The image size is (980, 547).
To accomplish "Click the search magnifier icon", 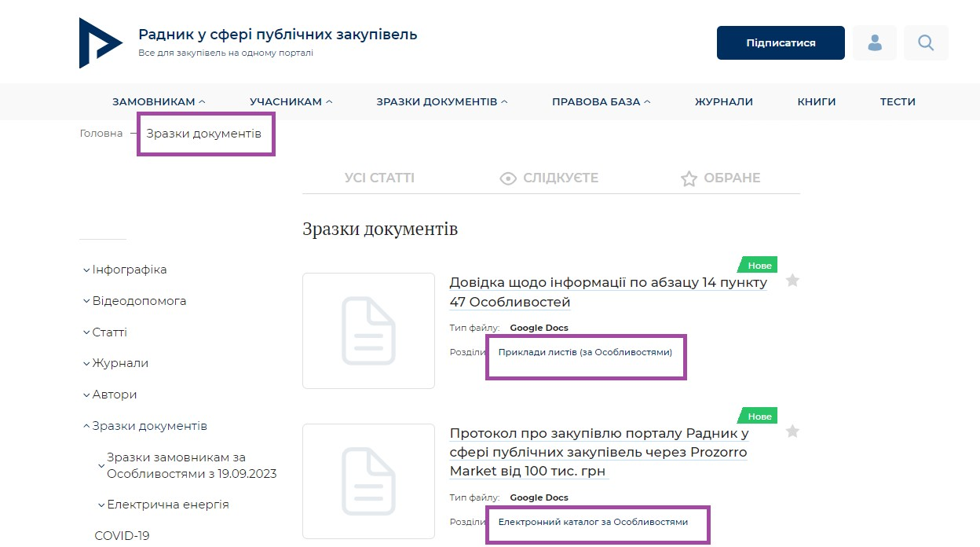I will [x=926, y=43].
